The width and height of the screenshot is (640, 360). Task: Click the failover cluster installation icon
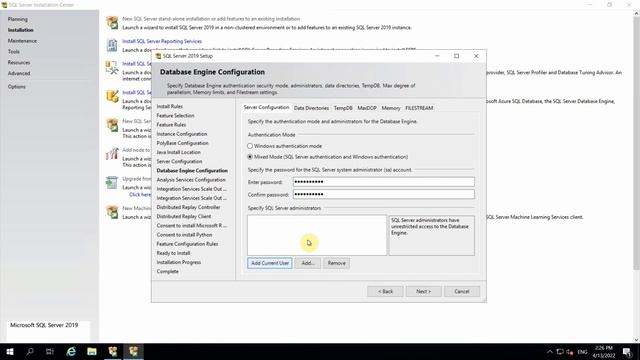pos(112,125)
